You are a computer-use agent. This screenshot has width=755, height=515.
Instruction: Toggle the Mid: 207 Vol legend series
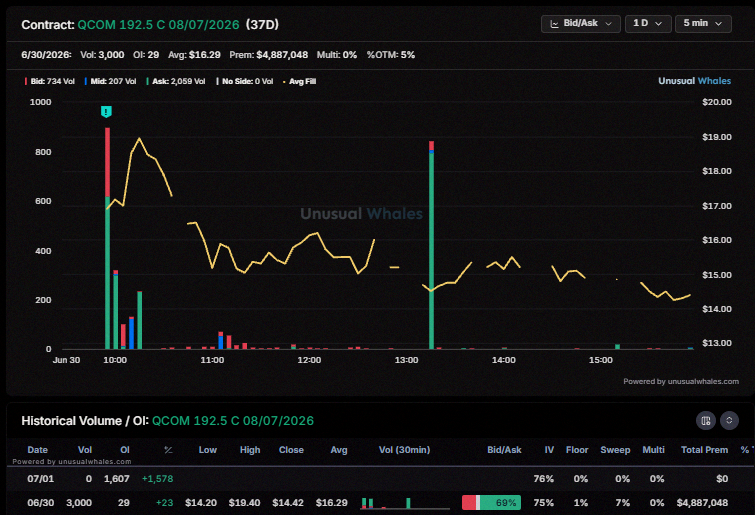coord(110,81)
